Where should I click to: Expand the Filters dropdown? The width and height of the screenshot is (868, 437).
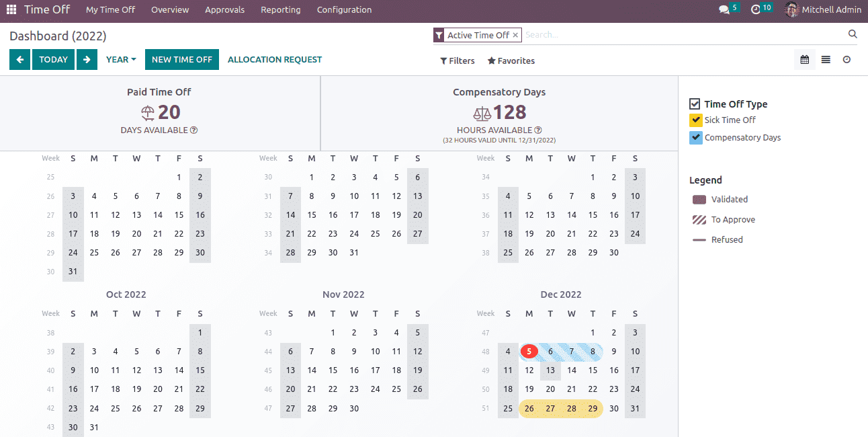point(458,61)
